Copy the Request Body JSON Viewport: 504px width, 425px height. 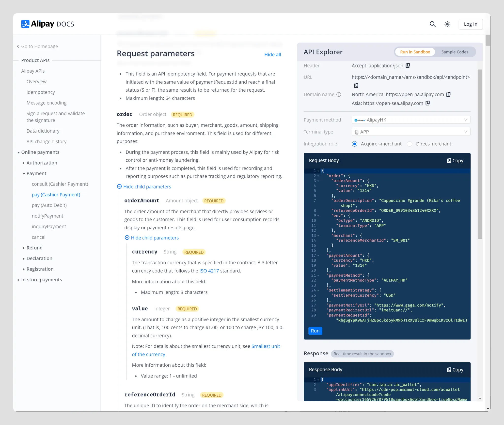455,160
